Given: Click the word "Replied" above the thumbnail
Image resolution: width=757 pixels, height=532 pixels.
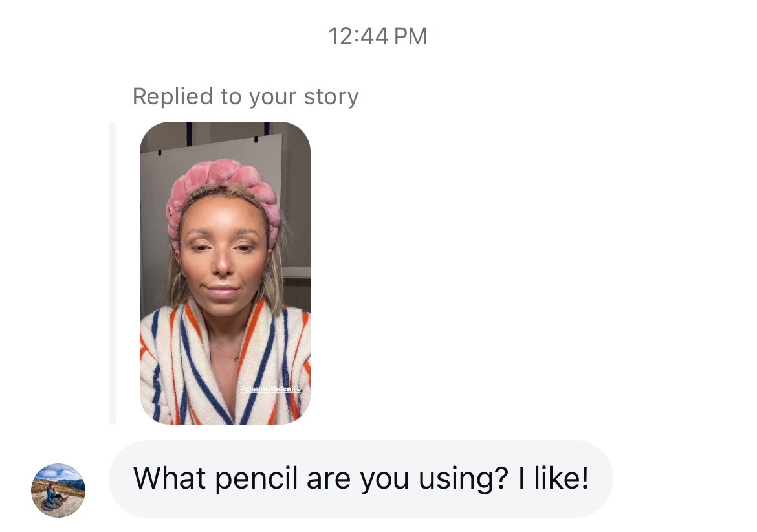Looking at the screenshot, I should (173, 96).
